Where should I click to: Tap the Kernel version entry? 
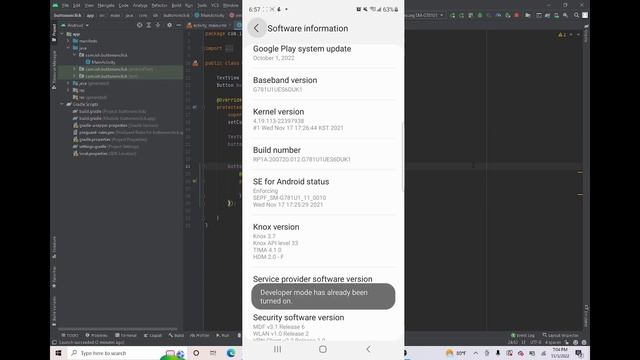pyautogui.click(x=323, y=119)
